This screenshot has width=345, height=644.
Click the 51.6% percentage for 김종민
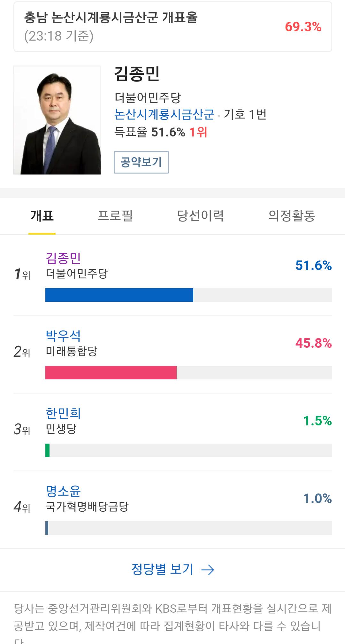[313, 266]
